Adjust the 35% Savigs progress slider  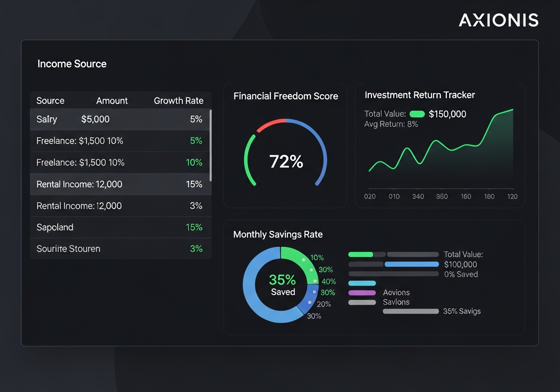pos(410,311)
